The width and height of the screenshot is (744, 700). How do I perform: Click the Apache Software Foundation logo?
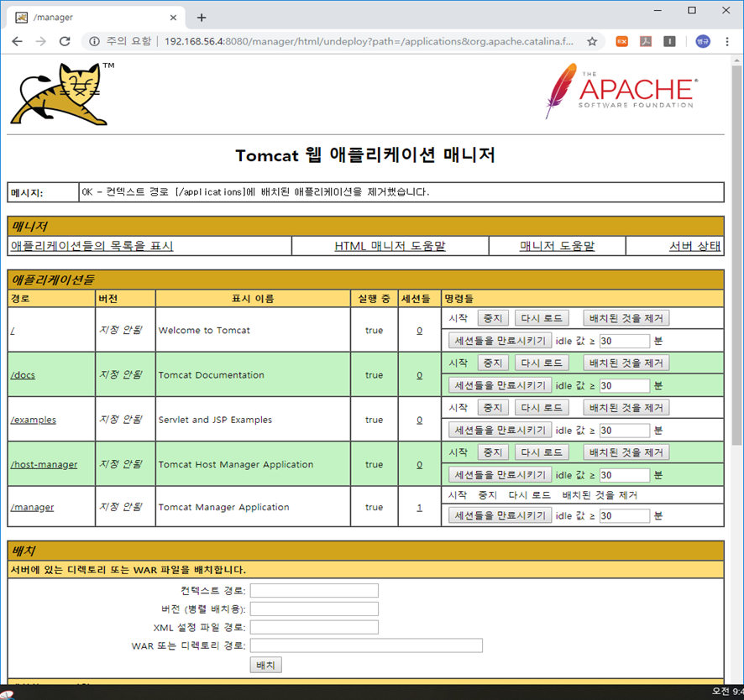[621, 91]
